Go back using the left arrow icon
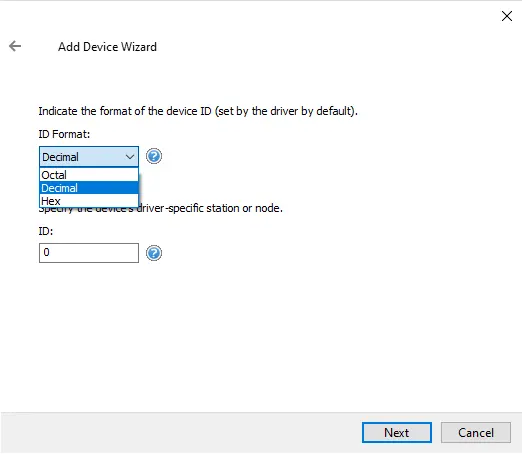Viewport: 522px width, 454px height. click(x=15, y=46)
